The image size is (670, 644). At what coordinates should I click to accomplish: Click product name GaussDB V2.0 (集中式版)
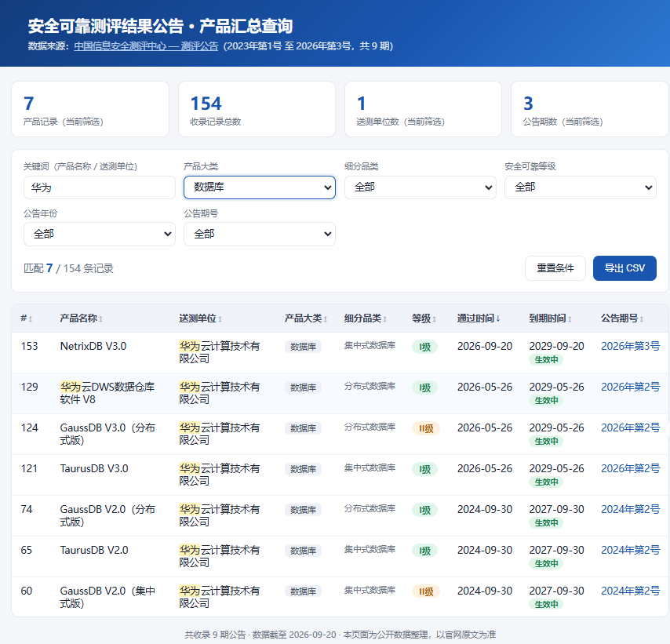[x=107, y=597]
